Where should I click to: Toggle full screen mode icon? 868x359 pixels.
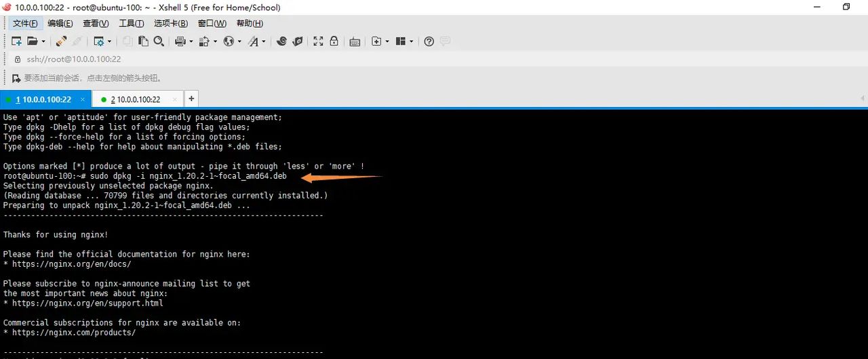[318, 41]
